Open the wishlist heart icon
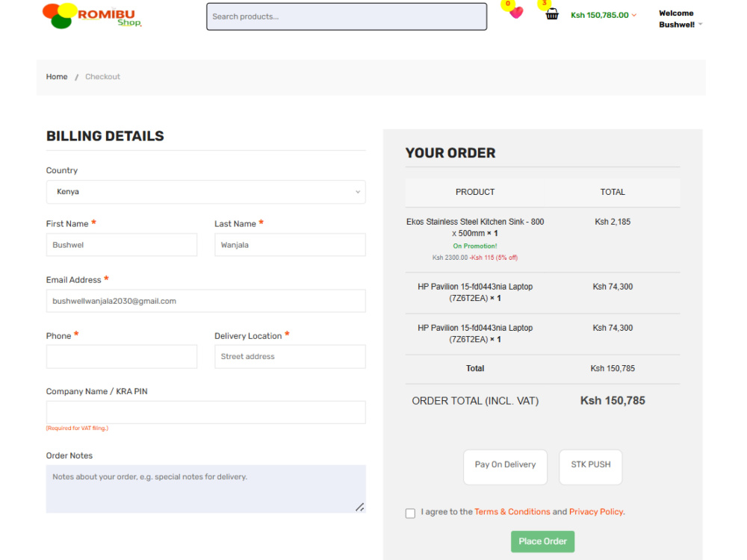The height and width of the screenshot is (560, 747). 516,13
